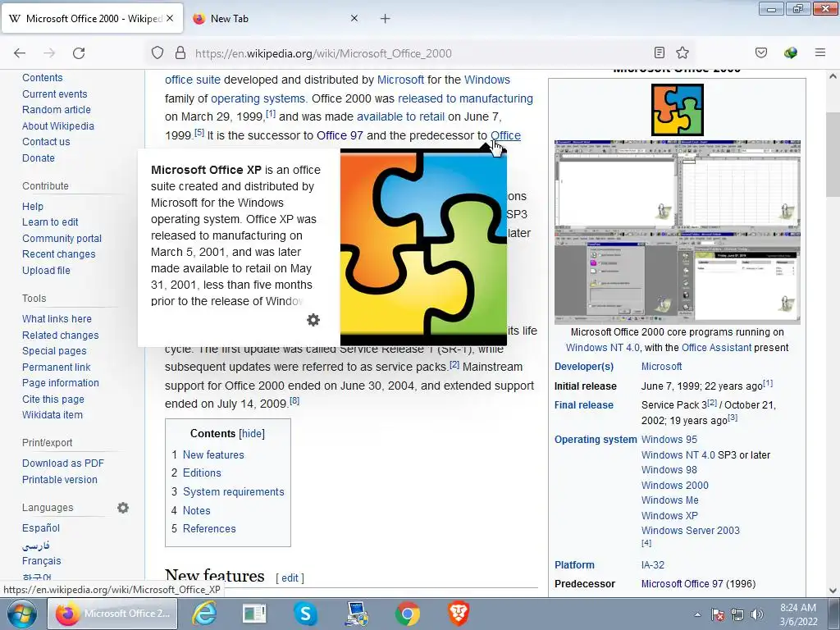Click the page scrollbar up arrow
Viewport: 840px width, 630px height.
[833, 76]
